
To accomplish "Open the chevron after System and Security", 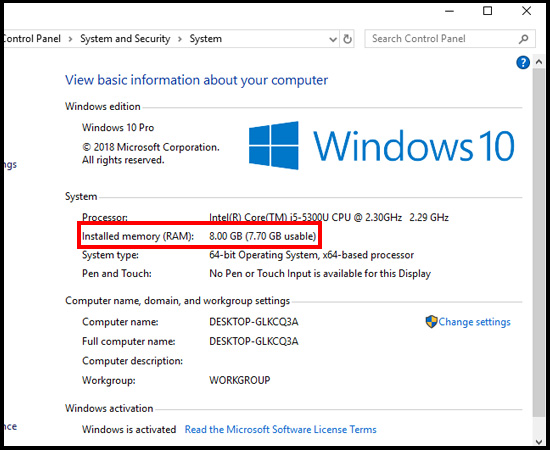I will pyautogui.click(x=180, y=39).
